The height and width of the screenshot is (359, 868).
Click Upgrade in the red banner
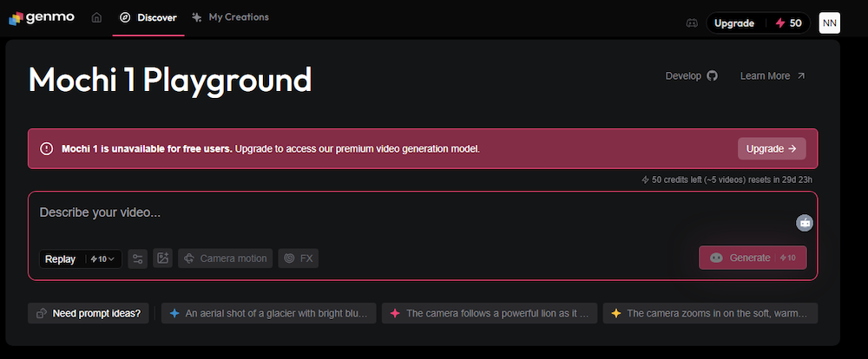pyautogui.click(x=772, y=149)
